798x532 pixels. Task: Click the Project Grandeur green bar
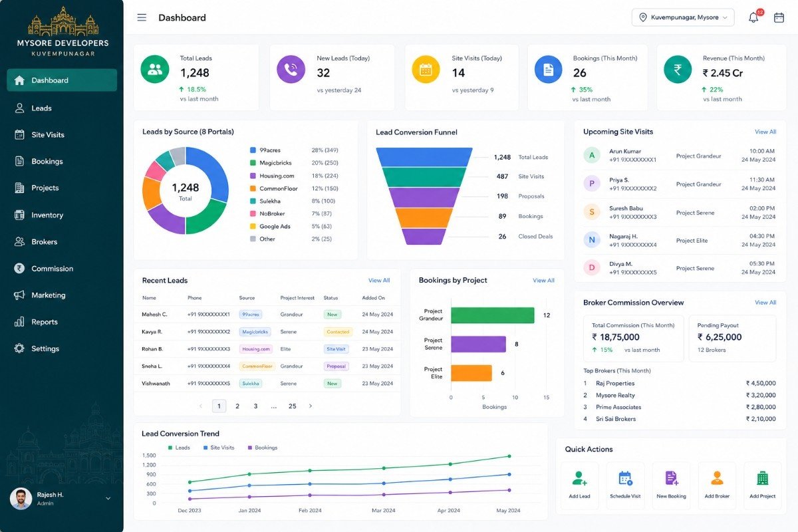pos(493,315)
